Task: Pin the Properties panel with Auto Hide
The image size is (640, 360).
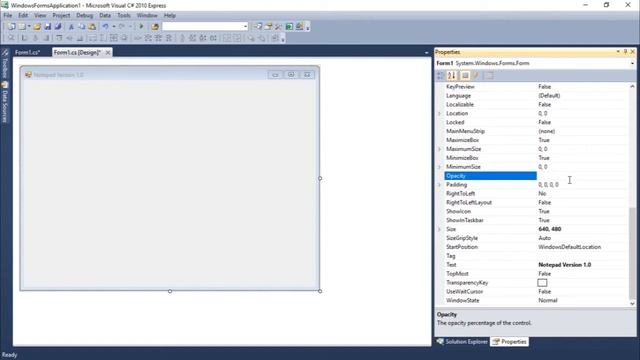Action: coord(625,52)
